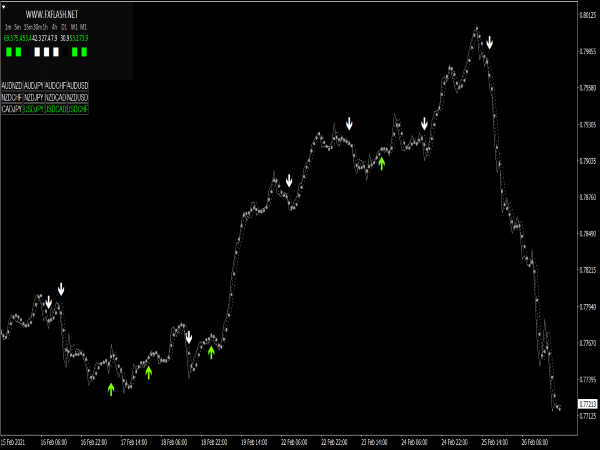
Task: Click the 1m timeframe label
Action: (8, 27)
